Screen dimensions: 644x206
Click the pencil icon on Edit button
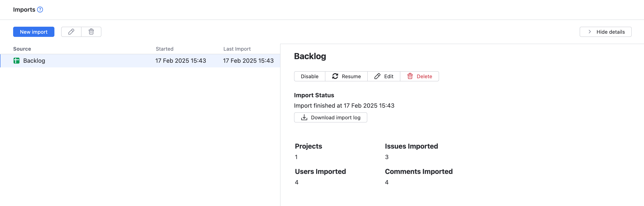(377, 76)
